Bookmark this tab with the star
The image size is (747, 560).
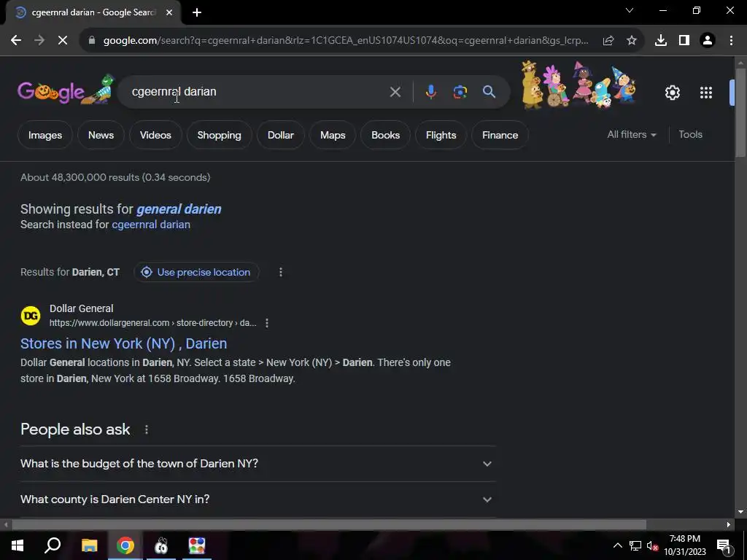tap(632, 41)
